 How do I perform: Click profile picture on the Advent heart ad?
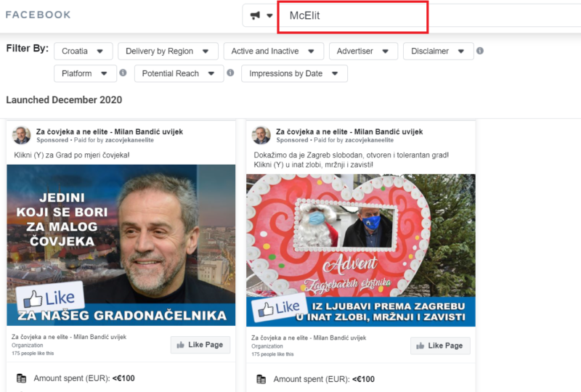(x=261, y=135)
